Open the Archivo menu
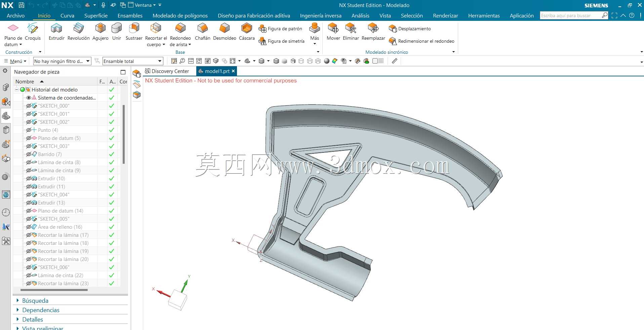Image resolution: width=644 pixels, height=330 pixels. click(x=15, y=15)
